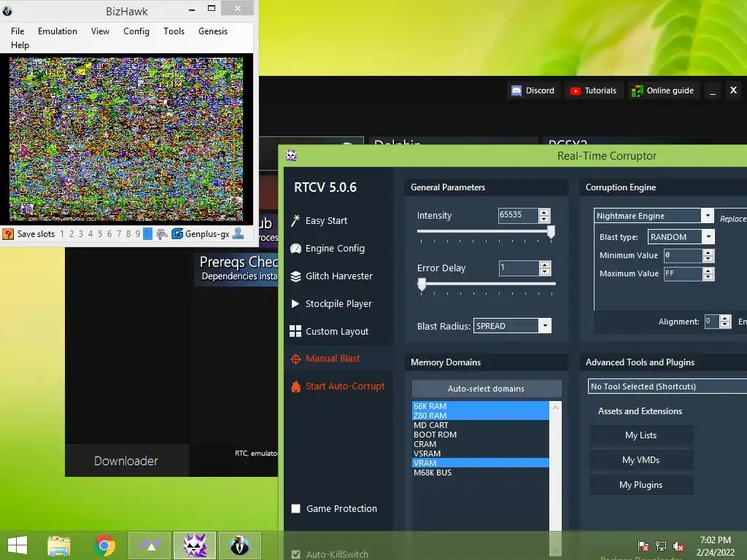The height and width of the screenshot is (560, 747).
Task: Open the Engine Config gauge icon
Action: coord(295,248)
